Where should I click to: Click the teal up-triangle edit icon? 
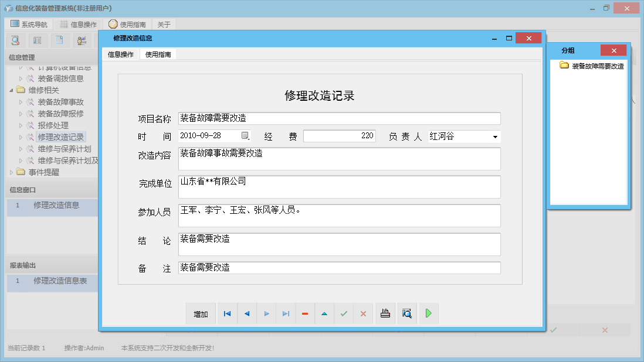[x=324, y=314]
